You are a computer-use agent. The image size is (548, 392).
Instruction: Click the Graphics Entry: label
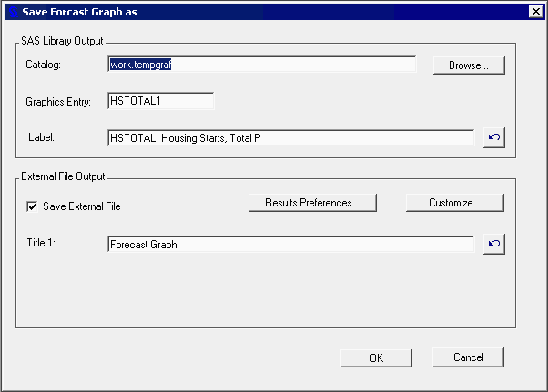point(59,102)
